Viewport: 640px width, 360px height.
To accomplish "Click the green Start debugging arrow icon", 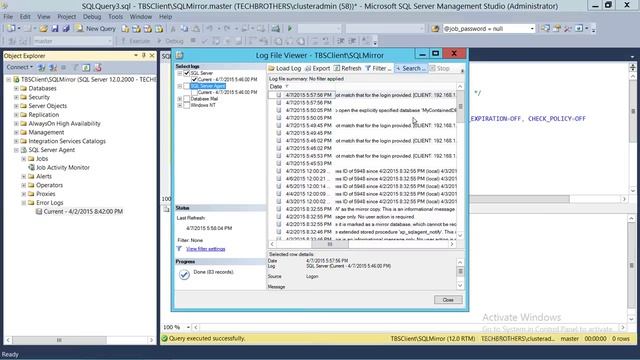I will (290, 29).
